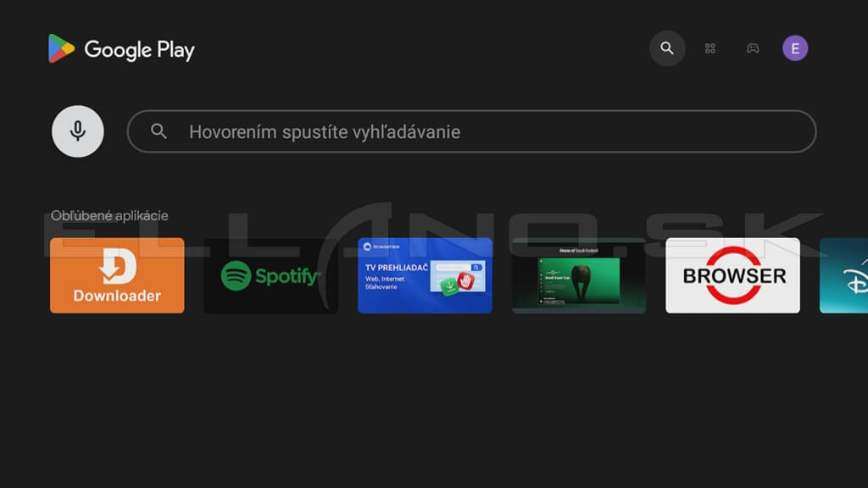Screen dimensions: 868x488
Task: Open the green Saudi football app tile
Action: click(578, 275)
